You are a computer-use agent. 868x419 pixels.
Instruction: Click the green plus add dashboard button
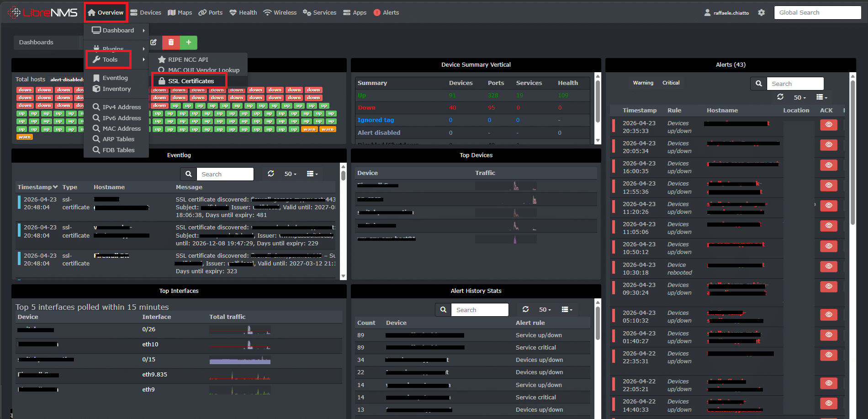click(x=189, y=42)
